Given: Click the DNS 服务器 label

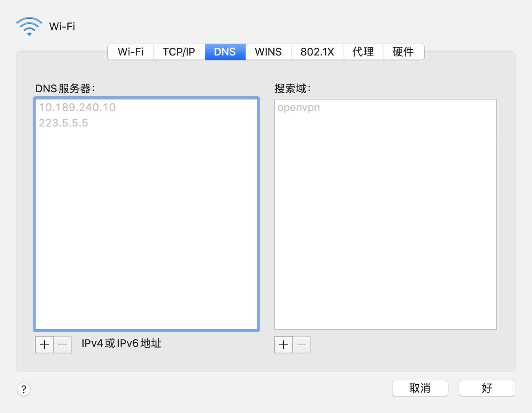Looking at the screenshot, I should (65, 89).
